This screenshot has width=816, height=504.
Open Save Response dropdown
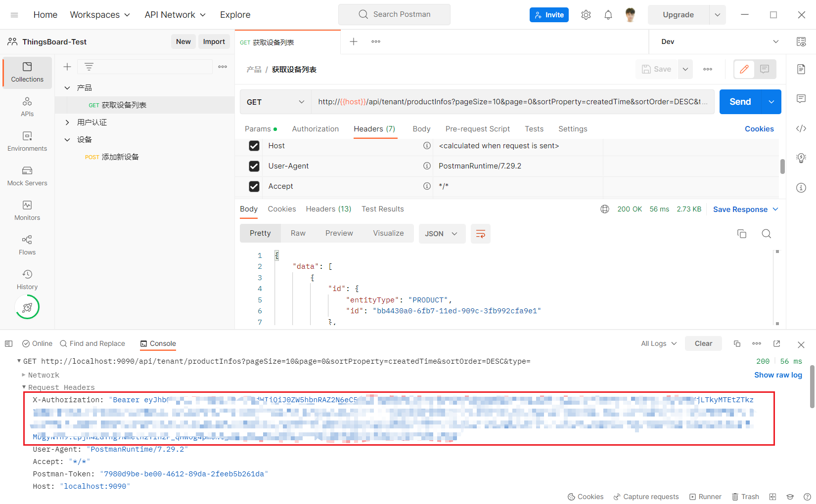746,210
